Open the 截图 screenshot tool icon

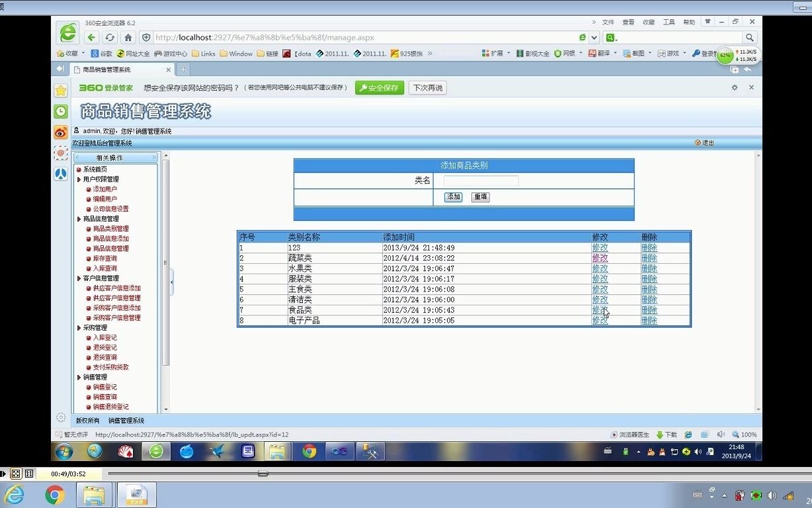coord(633,54)
